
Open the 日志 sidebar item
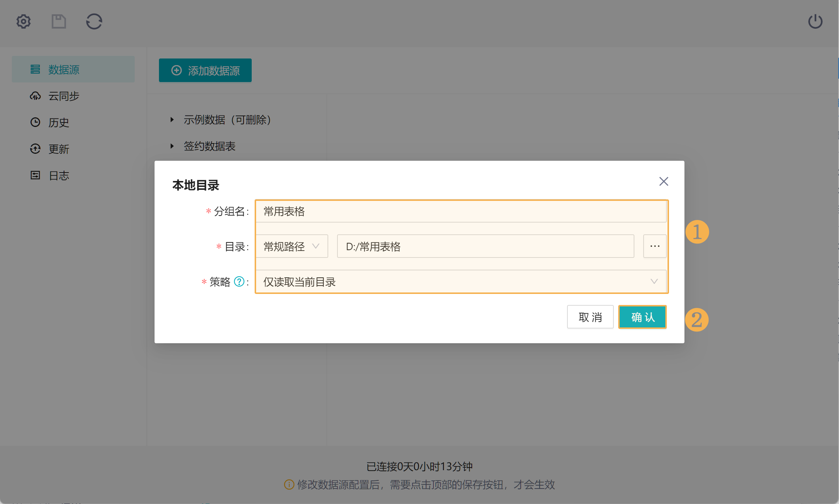click(59, 175)
